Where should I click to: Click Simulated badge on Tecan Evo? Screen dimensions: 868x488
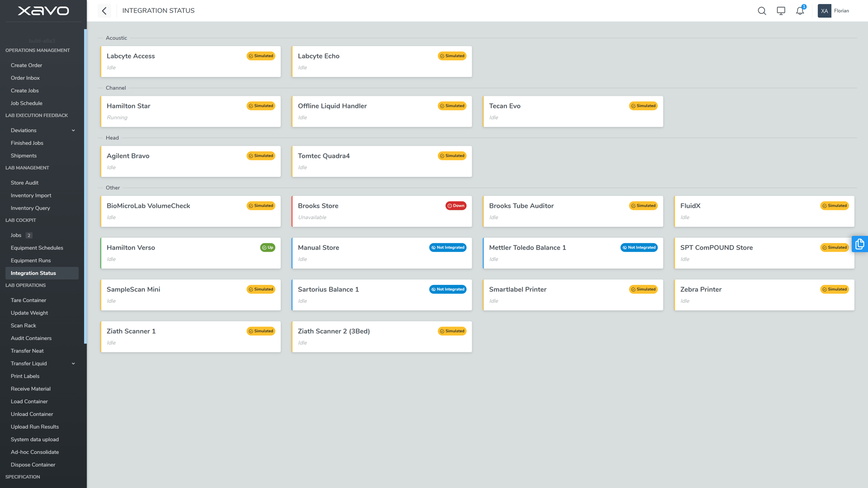tap(643, 106)
